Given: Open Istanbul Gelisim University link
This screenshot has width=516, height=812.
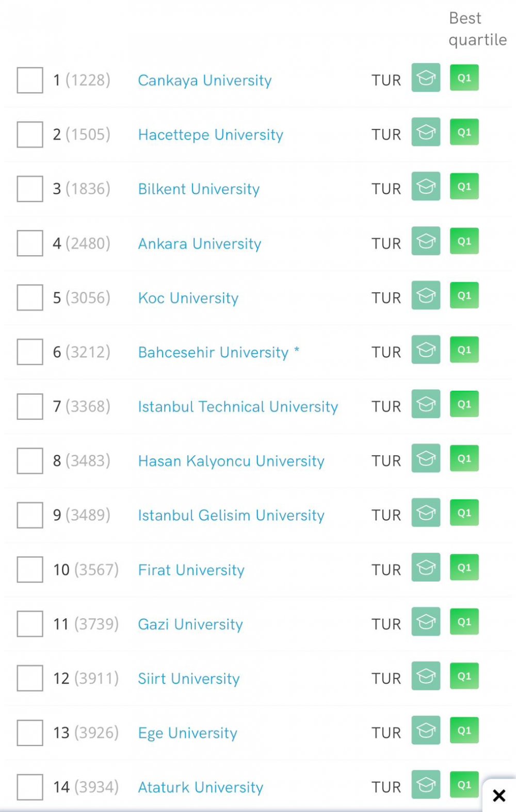Looking at the screenshot, I should (231, 515).
